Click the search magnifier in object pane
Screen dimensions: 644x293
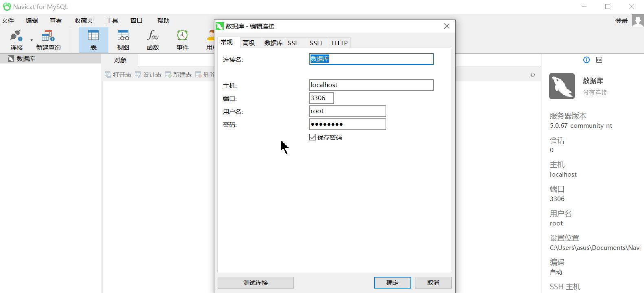pos(532,75)
